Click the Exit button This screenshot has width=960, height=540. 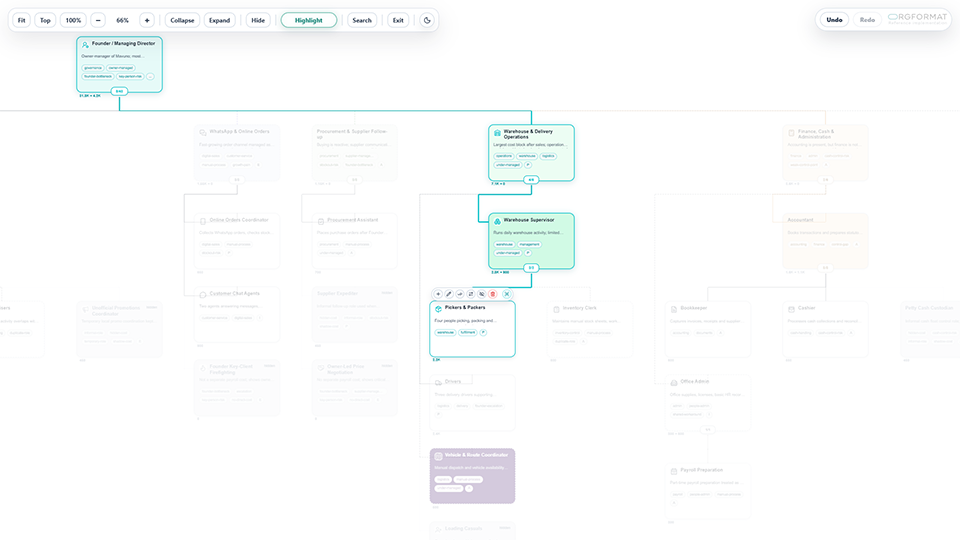click(x=398, y=20)
